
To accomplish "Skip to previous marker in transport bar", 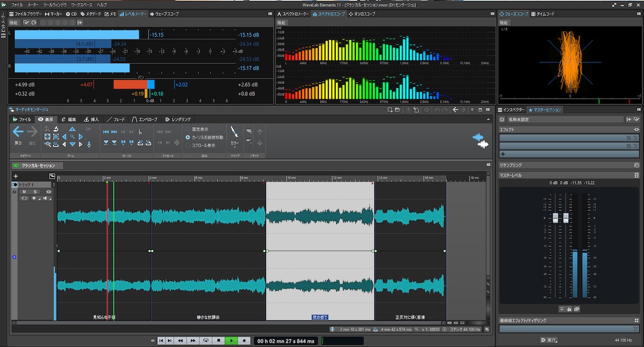I will tap(161, 341).
